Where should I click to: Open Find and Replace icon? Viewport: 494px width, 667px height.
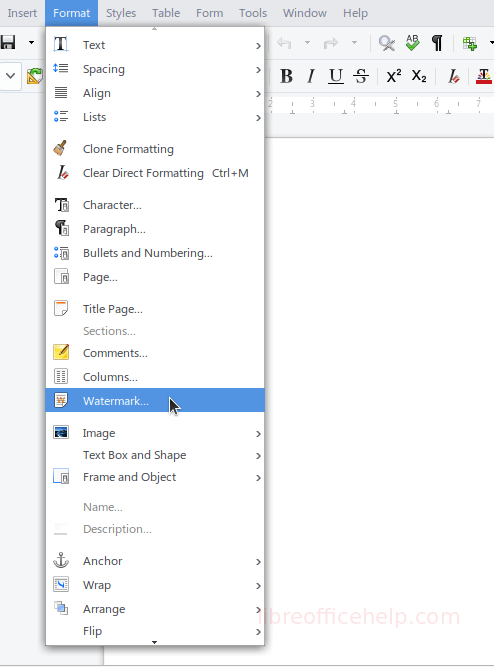coord(387,43)
